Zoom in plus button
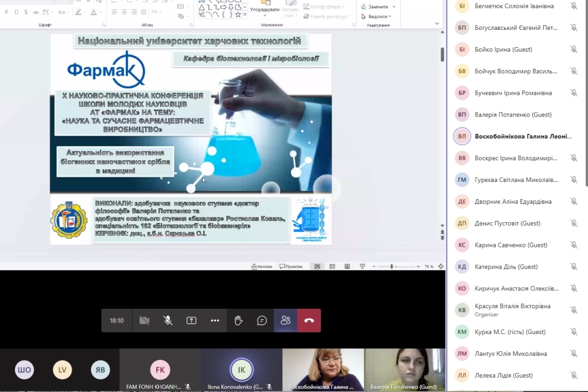Image resolution: width=588 pixels, height=392 pixels. 418,266
